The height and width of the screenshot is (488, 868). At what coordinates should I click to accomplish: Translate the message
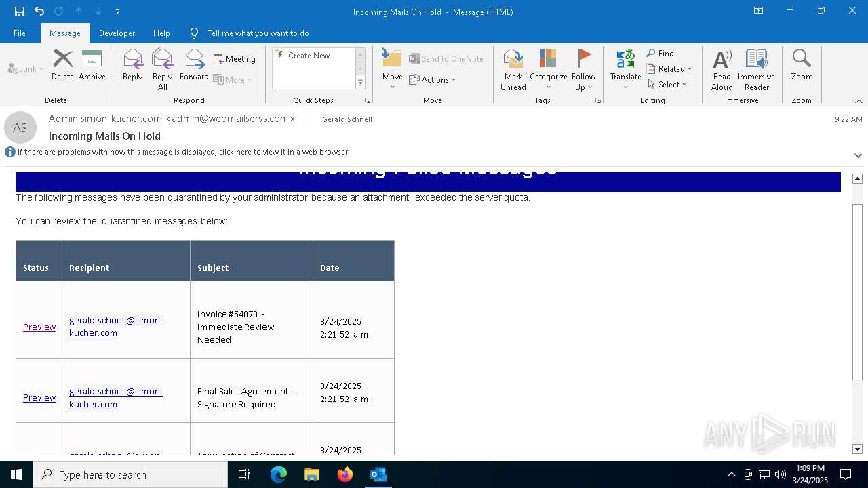[625, 69]
